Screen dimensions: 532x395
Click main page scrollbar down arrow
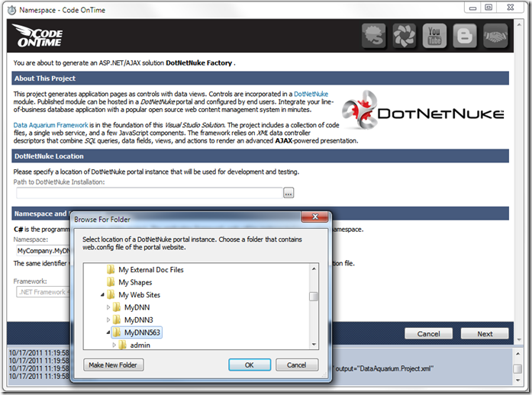[519, 339]
